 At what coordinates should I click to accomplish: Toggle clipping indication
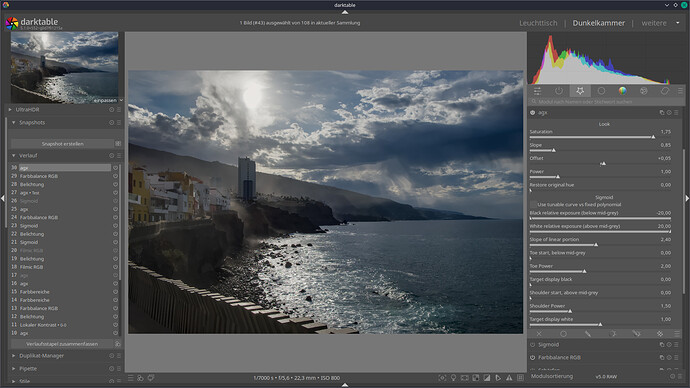(x=487, y=378)
